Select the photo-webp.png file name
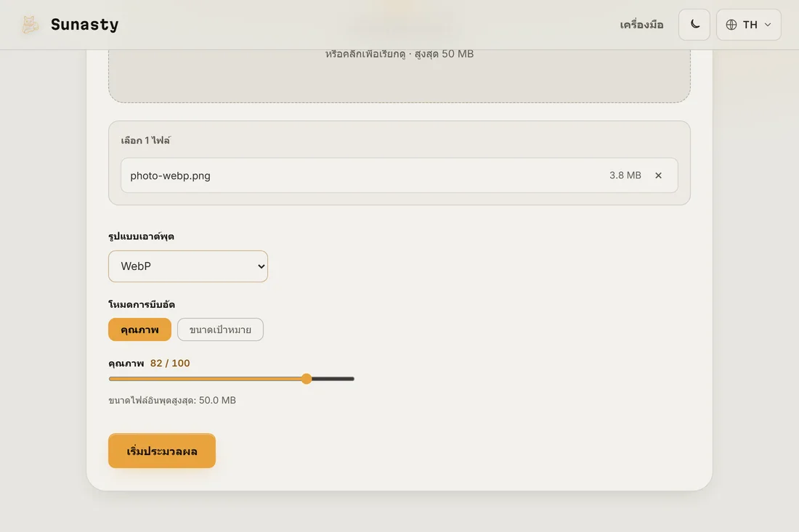This screenshot has height=532, width=799. tap(170, 176)
